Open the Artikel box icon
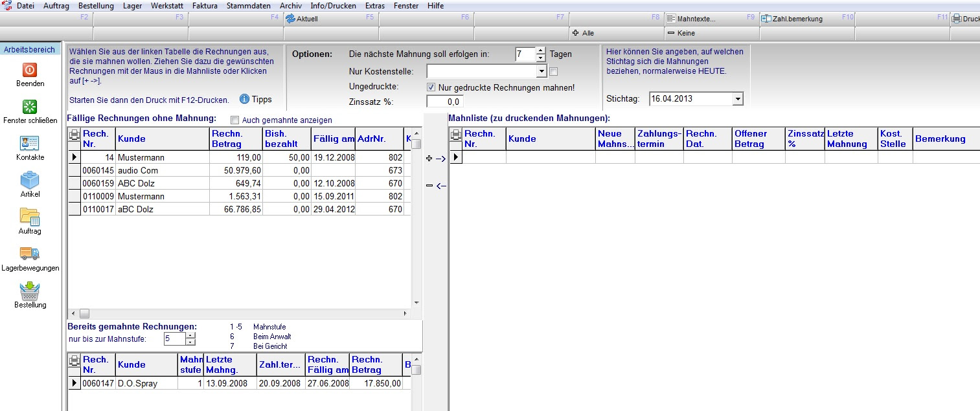The width and height of the screenshot is (980, 411). 30,181
